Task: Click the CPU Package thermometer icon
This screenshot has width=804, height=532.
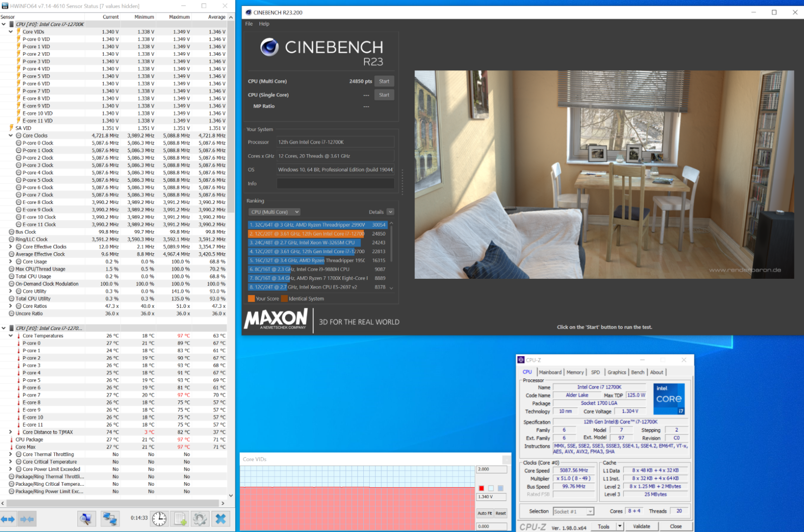Action: tap(12, 440)
